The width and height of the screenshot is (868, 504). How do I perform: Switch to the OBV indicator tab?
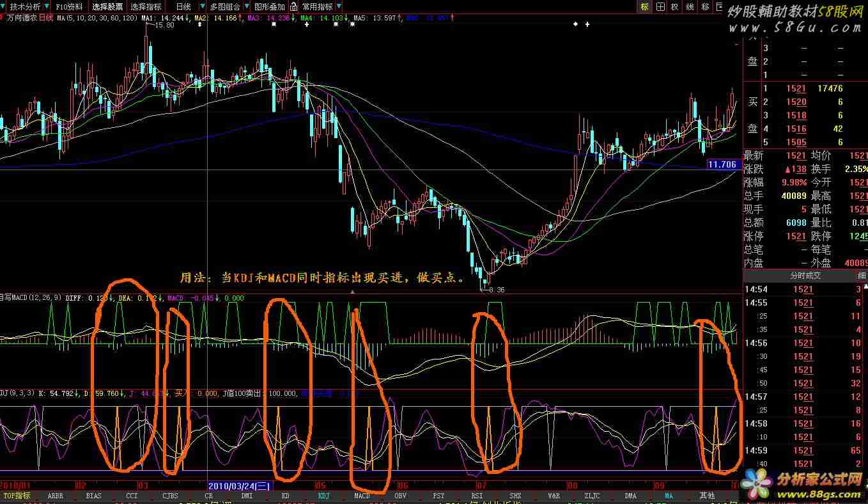(x=400, y=496)
